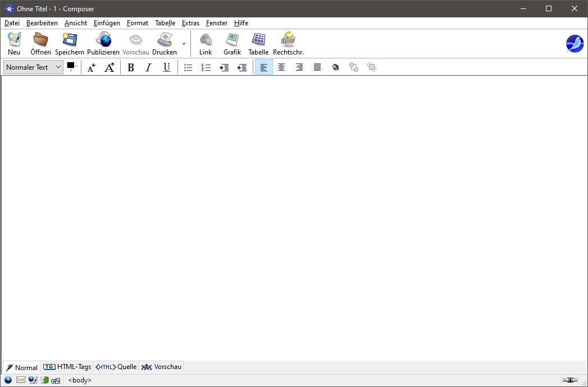Toggle bold formatting

(131, 67)
